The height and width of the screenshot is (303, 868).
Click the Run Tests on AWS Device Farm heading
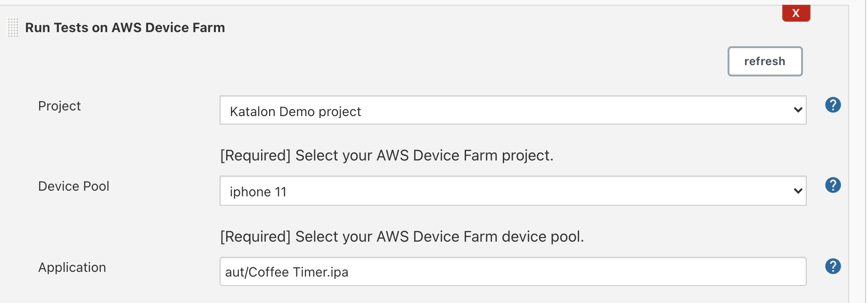point(125,28)
